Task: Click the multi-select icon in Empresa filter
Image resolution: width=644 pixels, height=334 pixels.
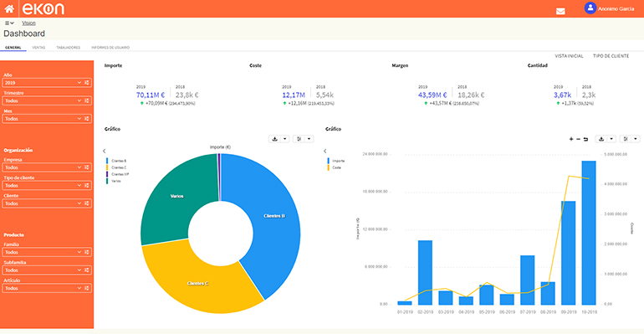Action: [87, 167]
